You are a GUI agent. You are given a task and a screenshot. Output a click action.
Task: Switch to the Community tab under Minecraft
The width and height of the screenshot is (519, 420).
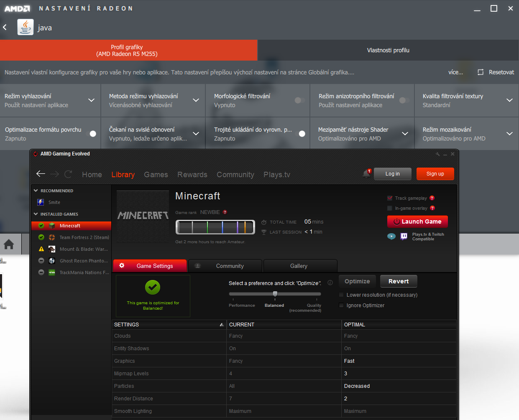[x=225, y=266]
